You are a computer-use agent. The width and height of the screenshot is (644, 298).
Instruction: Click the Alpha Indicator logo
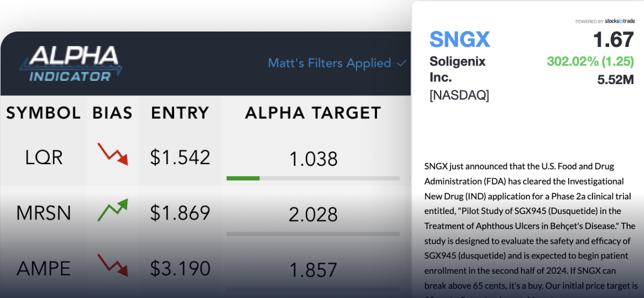click(x=71, y=64)
